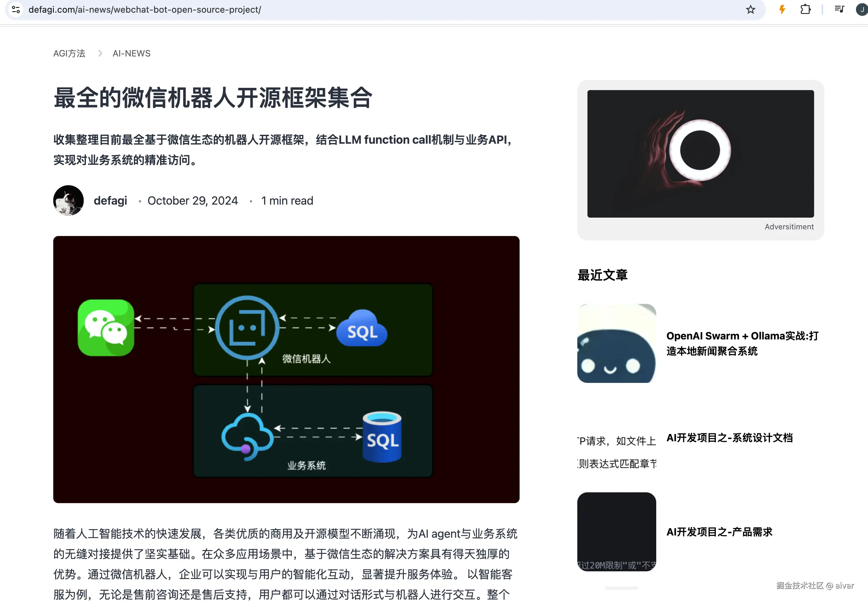Image resolution: width=868 pixels, height=604 pixels.
Task: Open the advertisement ring light image
Action: (700, 154)
